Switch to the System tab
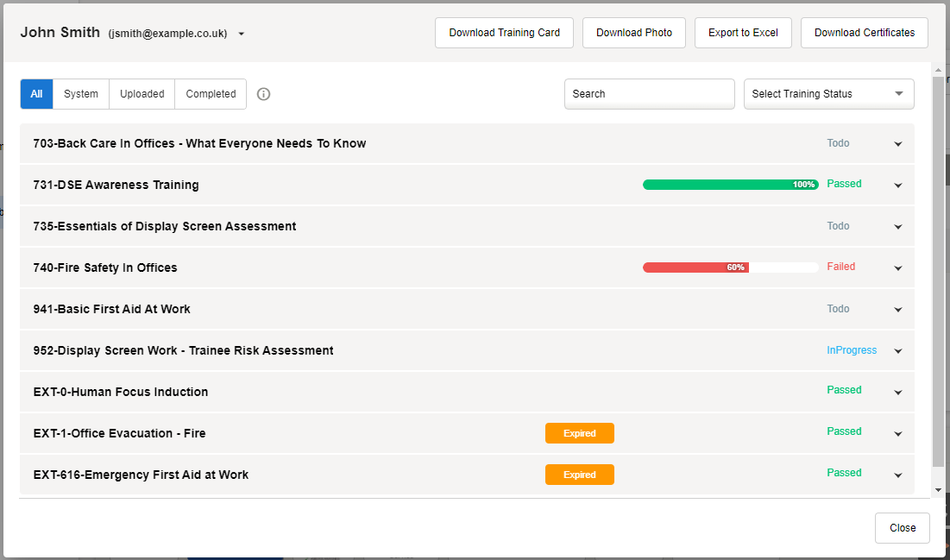The height and width of the screenshot is (560, 950). click(x=81, y=94)
